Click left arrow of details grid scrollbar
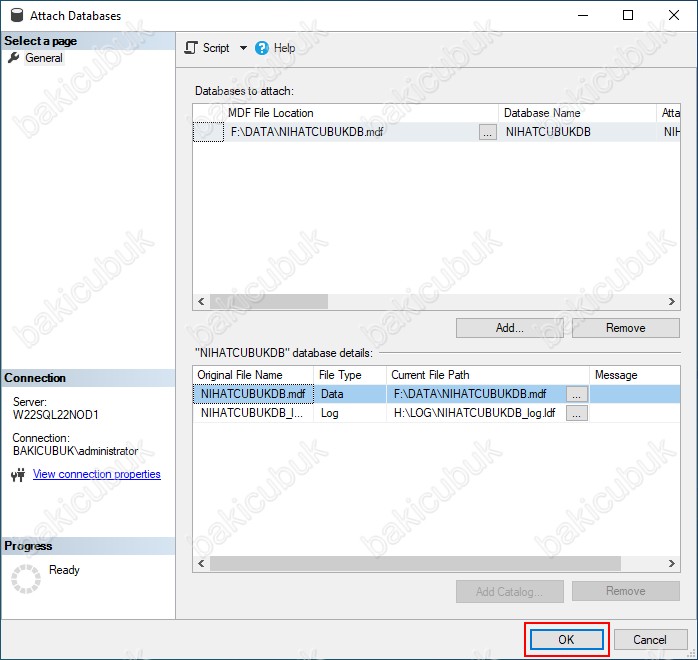Image resolution: width=698 pixels, height=660 pixels. coord(201,564)
